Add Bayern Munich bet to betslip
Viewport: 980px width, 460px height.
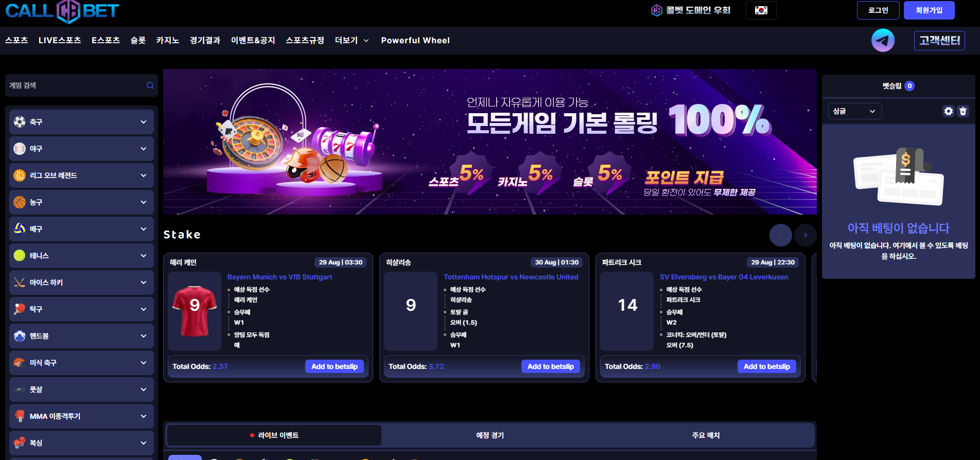click(335, 366)
